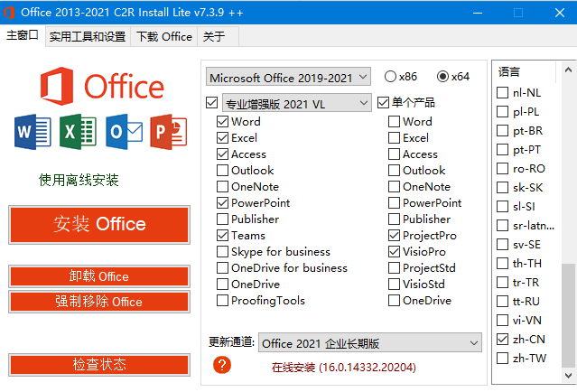The width and height of the screenshot is (577, 392).
Task: Toggle the 单个产品 checkbox
Action: [384, 102]
